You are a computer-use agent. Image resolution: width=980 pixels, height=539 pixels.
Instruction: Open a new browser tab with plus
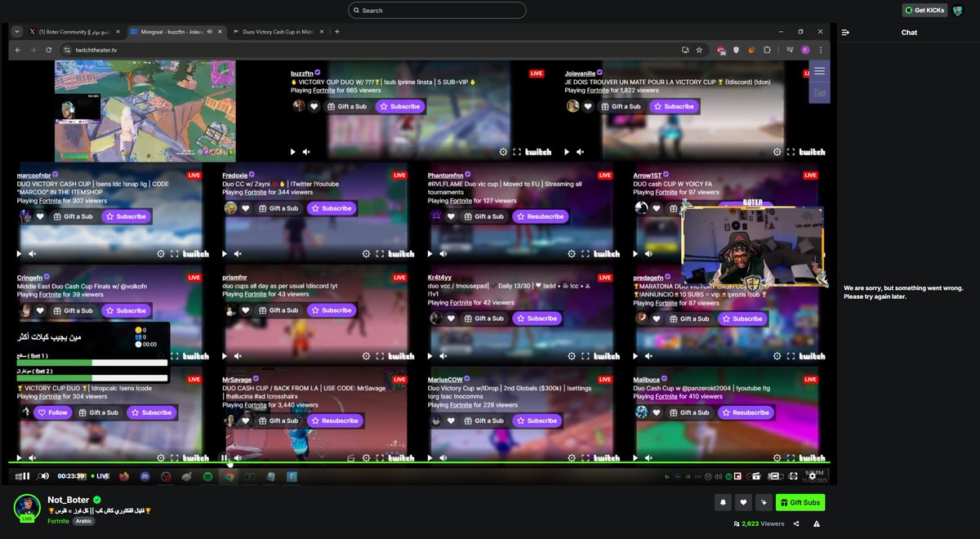[337, 32]
